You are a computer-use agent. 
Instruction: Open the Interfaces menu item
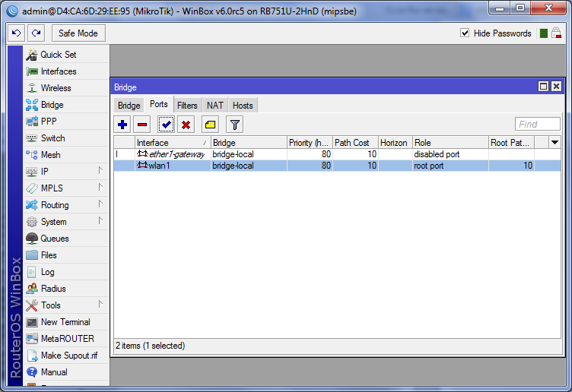click(66, 71)
